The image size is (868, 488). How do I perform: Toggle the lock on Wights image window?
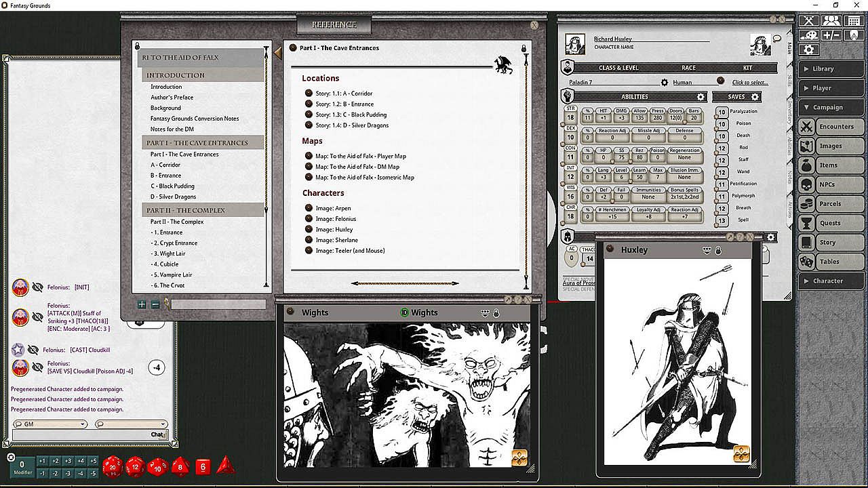click(496, 312)
